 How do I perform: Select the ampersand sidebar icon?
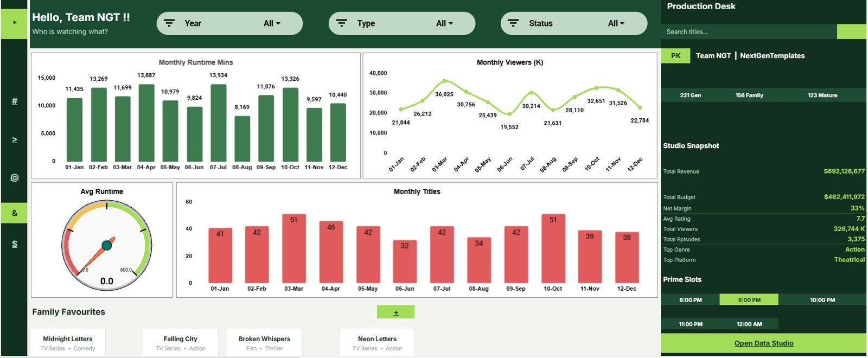coord(14,213)
